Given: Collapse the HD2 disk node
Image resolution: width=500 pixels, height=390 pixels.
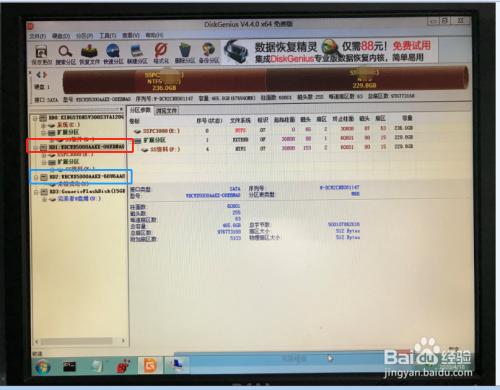Looking at the screenshot, I should point(36,177).
